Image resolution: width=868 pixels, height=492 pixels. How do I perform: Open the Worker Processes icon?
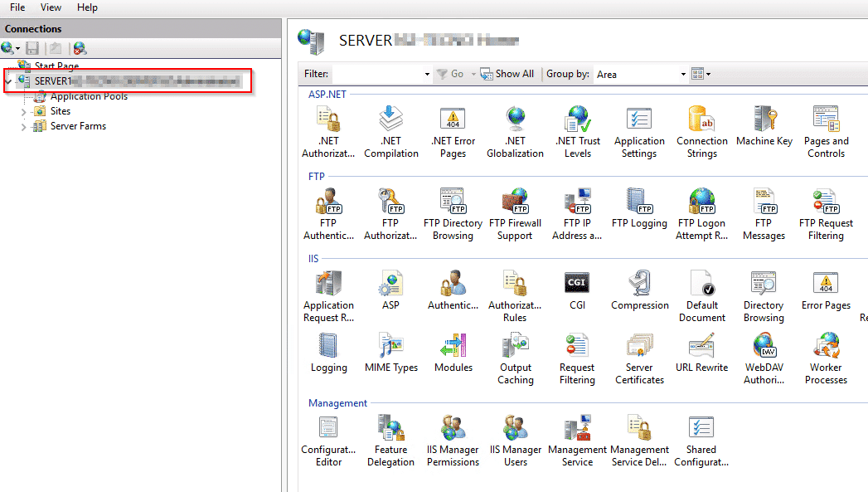[826, 359]
